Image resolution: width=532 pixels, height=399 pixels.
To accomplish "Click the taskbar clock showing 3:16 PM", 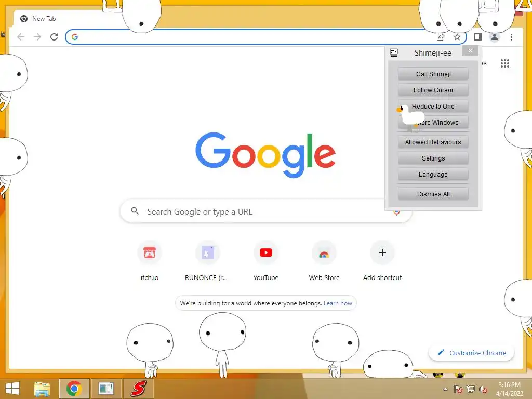I will coord(509,389).
